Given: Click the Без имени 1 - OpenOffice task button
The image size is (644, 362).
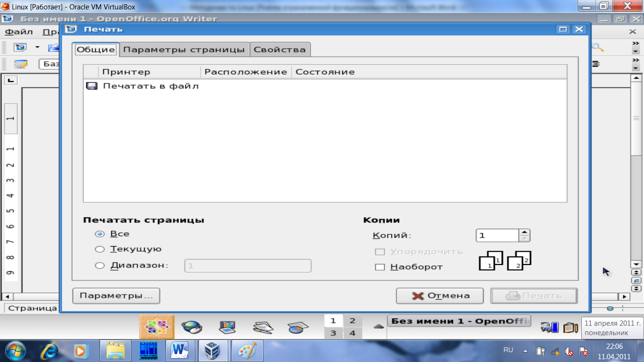Looking at the screenshot, I should pyautogui.click(x=459, y=321).
